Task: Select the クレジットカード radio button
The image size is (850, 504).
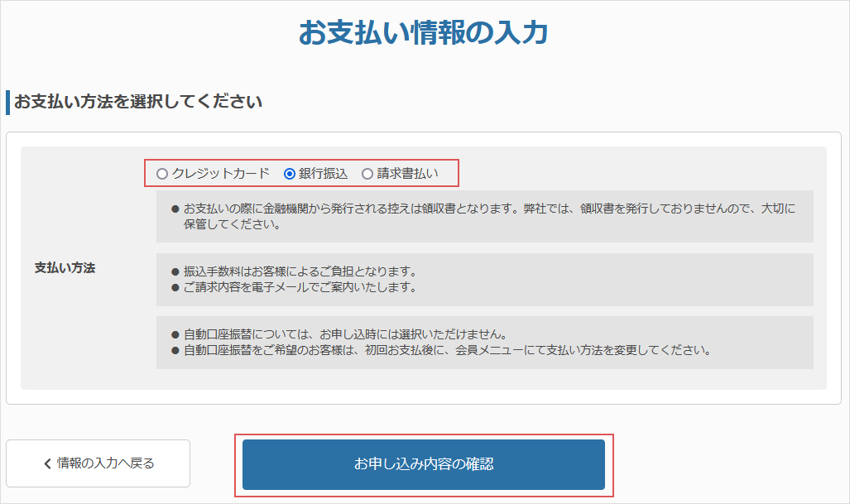Action: (162, 174)
